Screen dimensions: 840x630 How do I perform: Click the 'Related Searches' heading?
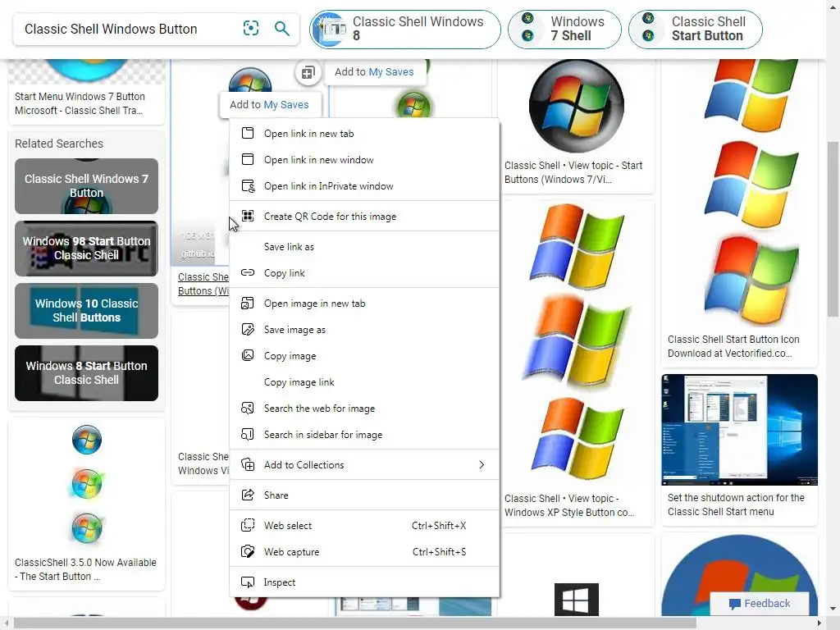click(x=59, y=144)
